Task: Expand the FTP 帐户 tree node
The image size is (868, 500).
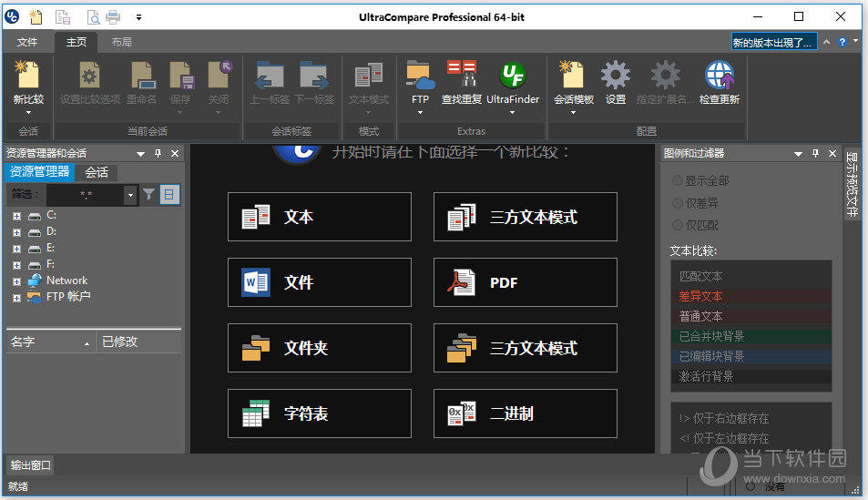Action: tap(16, 298)
